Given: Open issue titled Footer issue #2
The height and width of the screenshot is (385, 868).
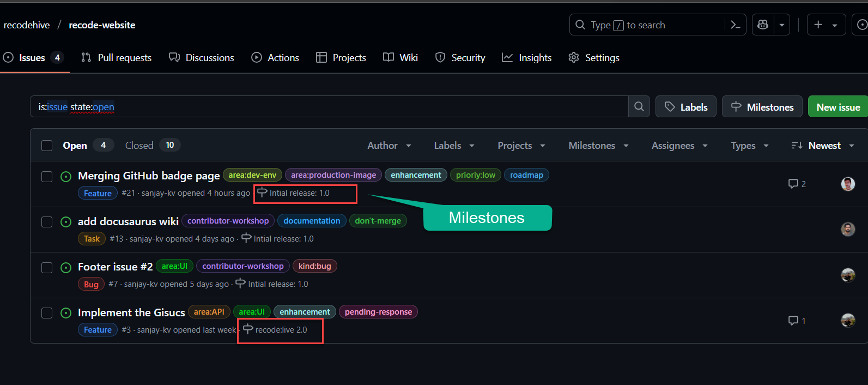Looking at the screenshot, I should pos(115,267).
